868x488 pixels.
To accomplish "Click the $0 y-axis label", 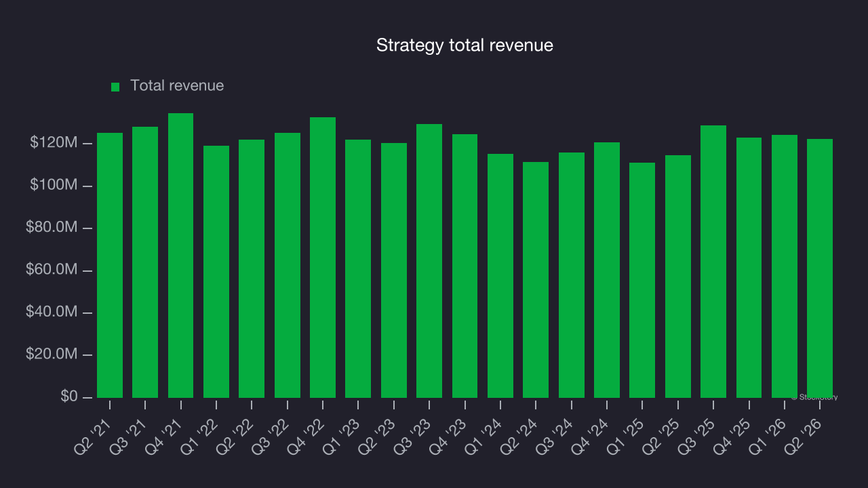I will [69, 396].
